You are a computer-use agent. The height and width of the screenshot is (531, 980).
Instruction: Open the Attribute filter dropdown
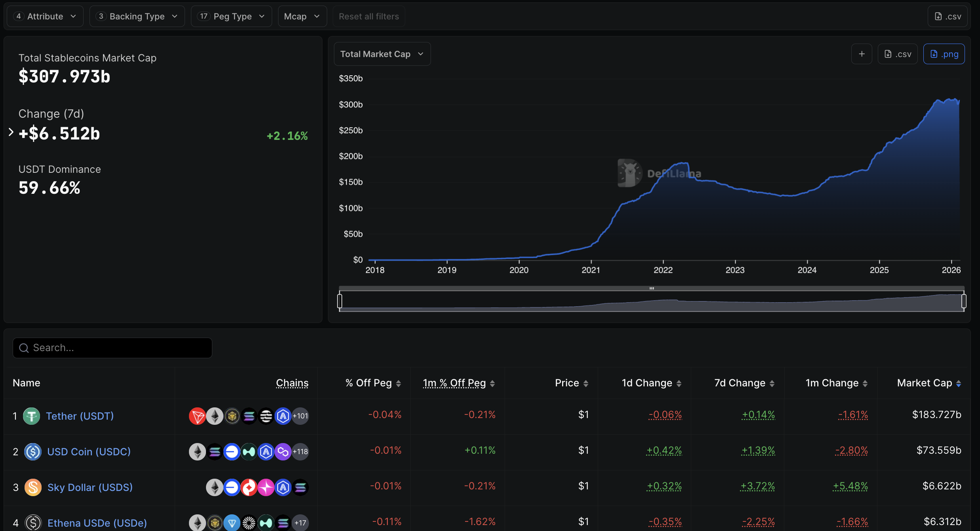click(x=45, y=16)
